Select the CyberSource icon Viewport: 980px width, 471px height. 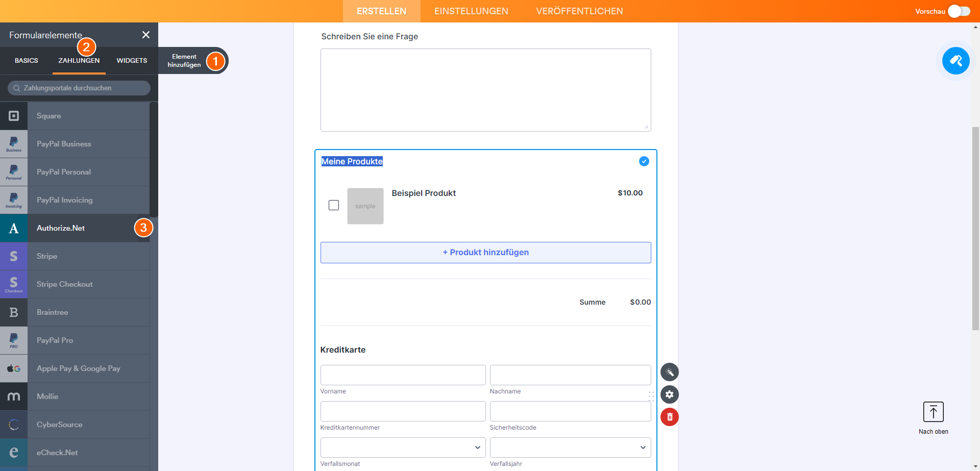click(x=14, y=425)
